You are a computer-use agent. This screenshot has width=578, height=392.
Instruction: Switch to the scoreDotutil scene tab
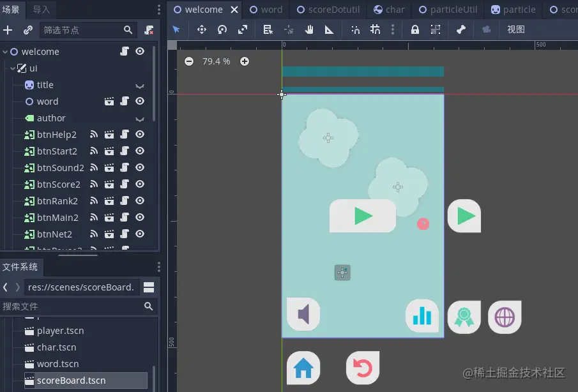[x=328, y=10]
